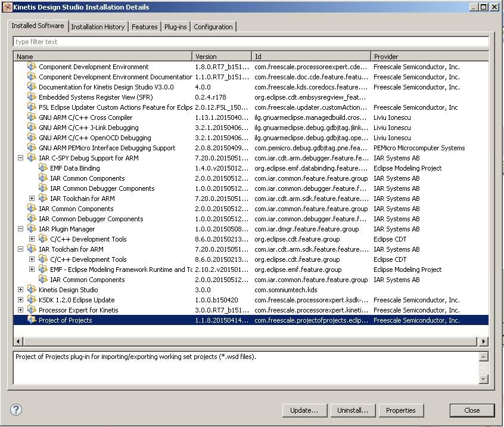Click Processor Expert for Kinetis icon

coord(32,310)
